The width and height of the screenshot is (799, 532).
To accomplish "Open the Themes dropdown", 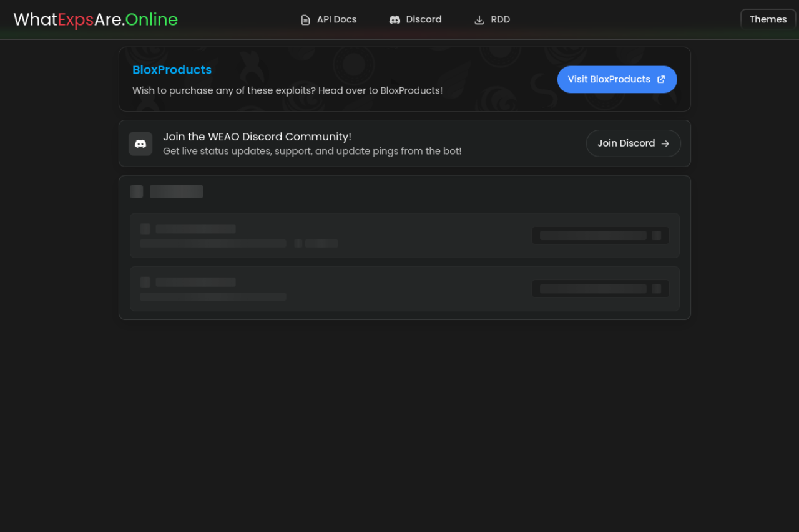I will click(767, 19).
